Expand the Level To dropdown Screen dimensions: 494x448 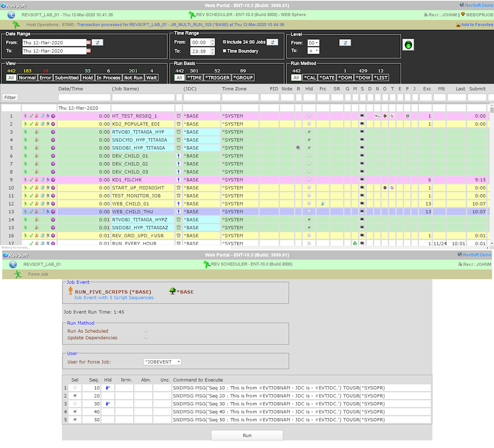[313, 51]
